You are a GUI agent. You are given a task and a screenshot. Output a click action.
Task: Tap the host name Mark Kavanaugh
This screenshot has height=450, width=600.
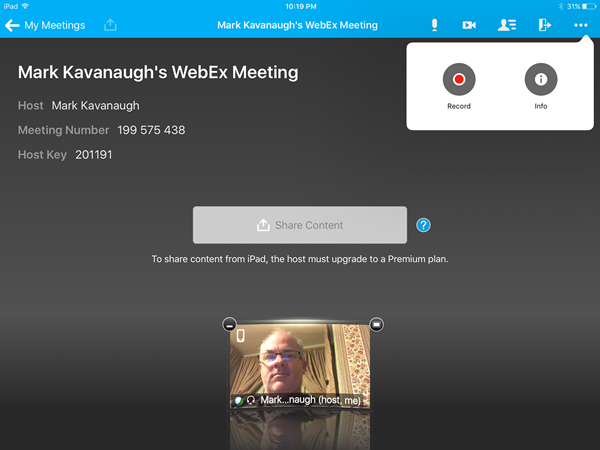(x=96, y=106)
